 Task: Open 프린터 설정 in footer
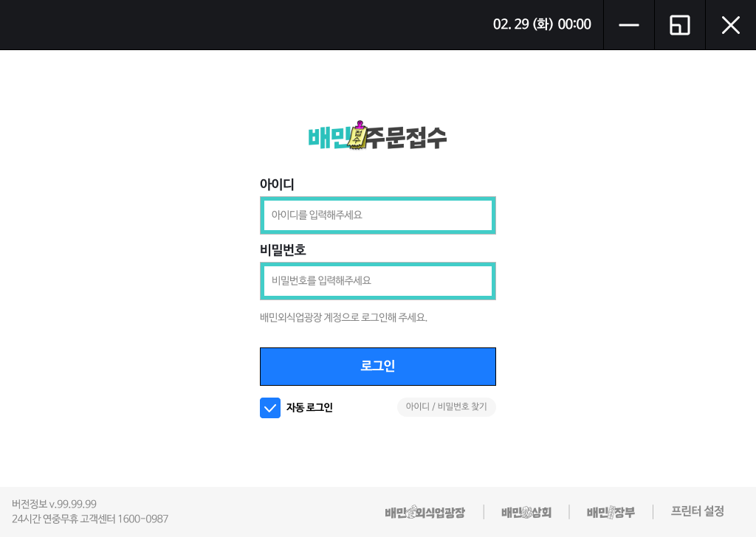click(697, 511)
